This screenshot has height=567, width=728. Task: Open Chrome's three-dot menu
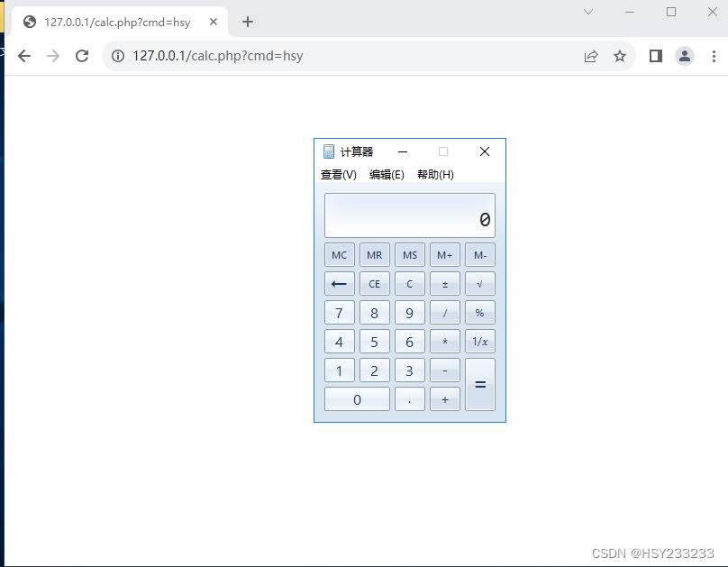pyautogui.click(x=714, y=55)
